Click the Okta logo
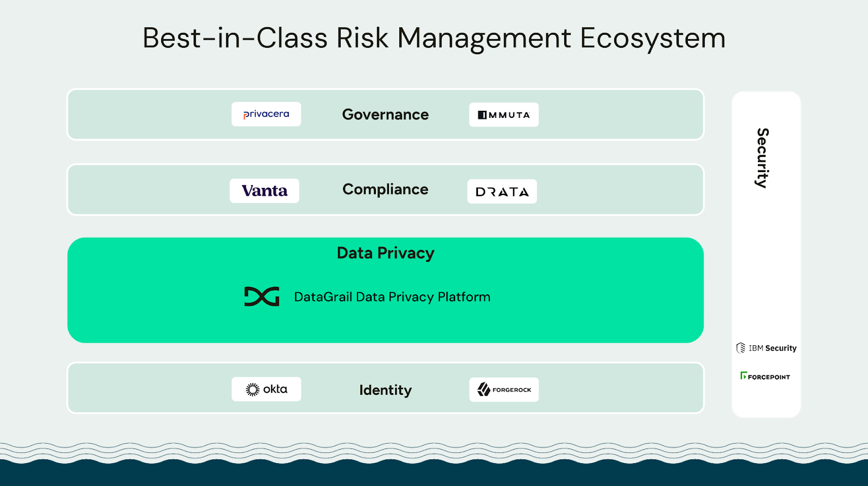 pyautogui.click(x=266, y=389)
